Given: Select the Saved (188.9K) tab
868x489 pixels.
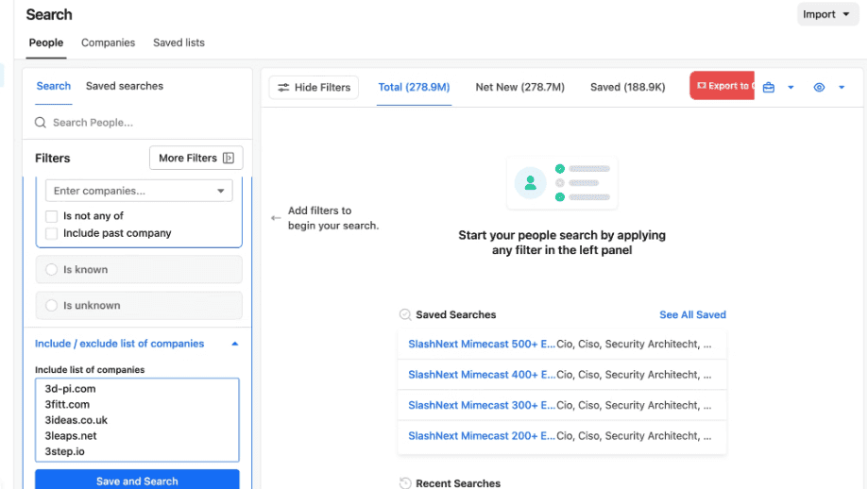Looking at the screenshot, I should click(x=628, y=88).
